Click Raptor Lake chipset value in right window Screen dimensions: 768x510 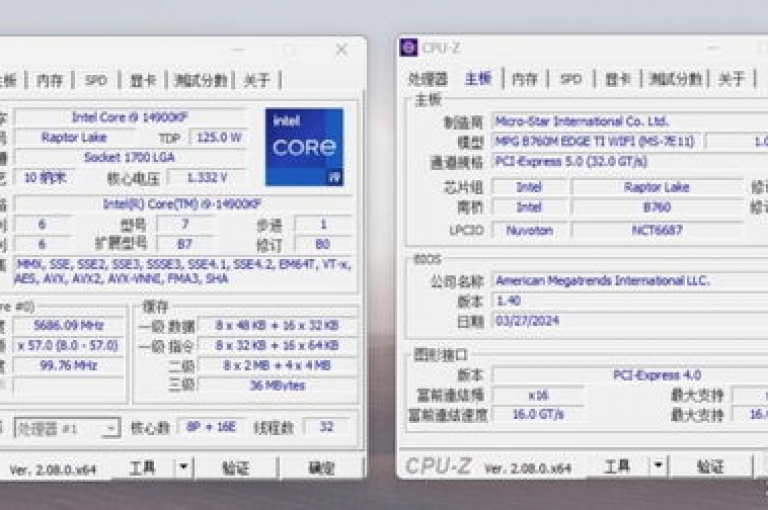(x=657, y=187)
